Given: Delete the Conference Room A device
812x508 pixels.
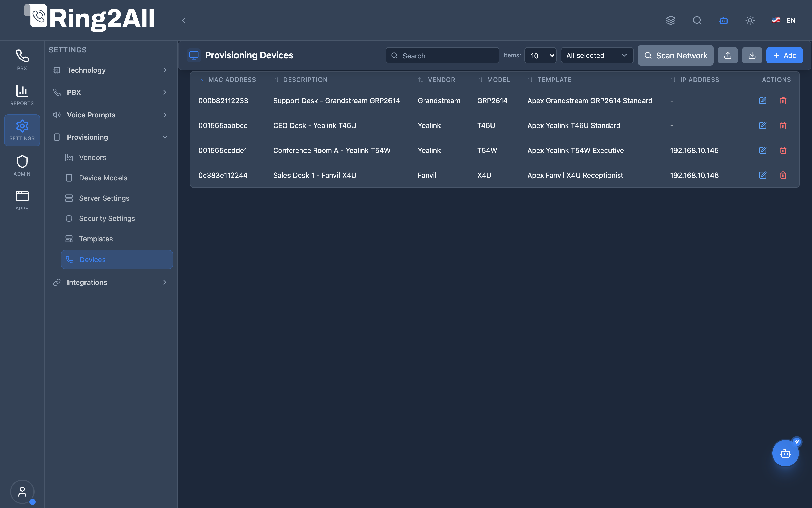Looking at the screenshot, I should [x=783, y=150].
